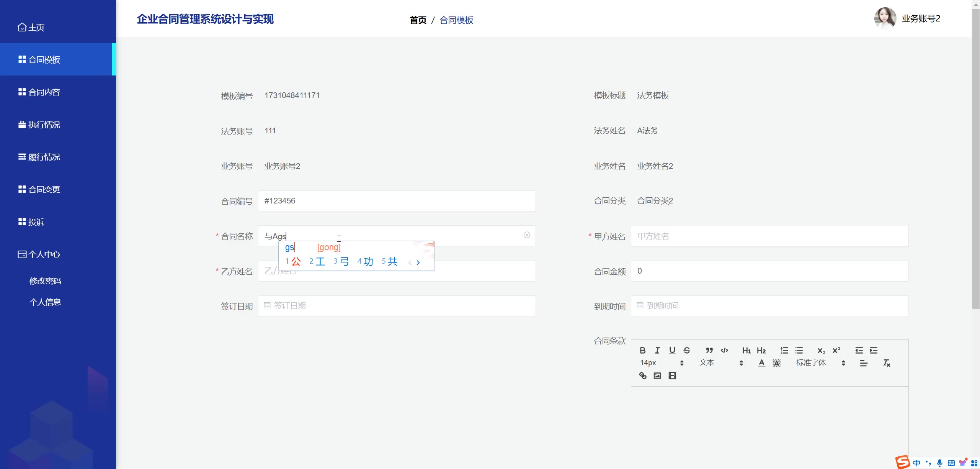Clear text formatting in editor
Viewport: 980px width, 469px height.
[886, 363]
